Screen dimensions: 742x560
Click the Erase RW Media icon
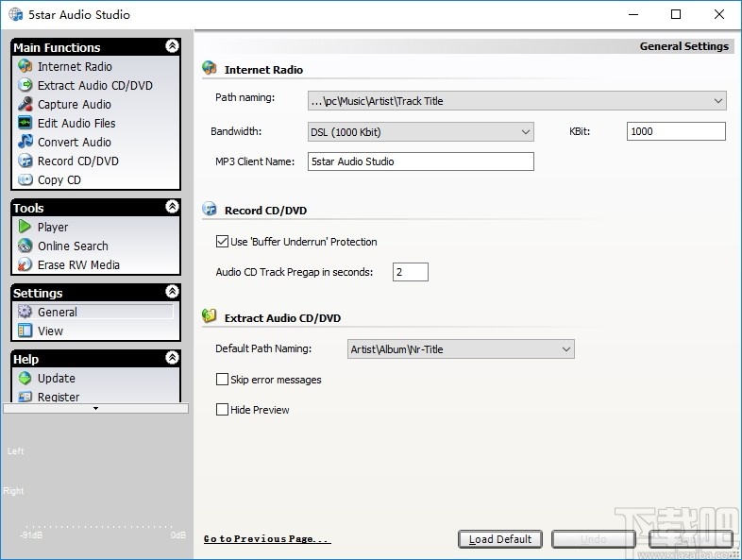(25, 264)
